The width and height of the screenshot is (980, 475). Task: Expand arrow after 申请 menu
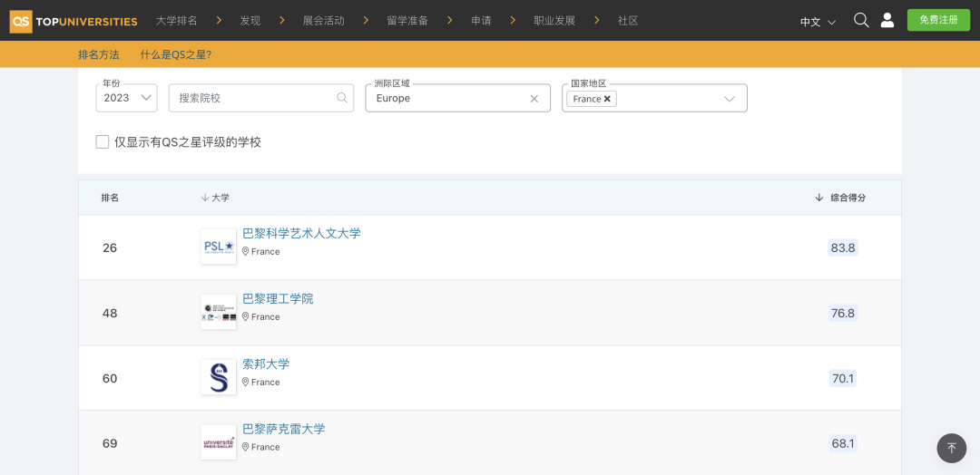(513, 21)
